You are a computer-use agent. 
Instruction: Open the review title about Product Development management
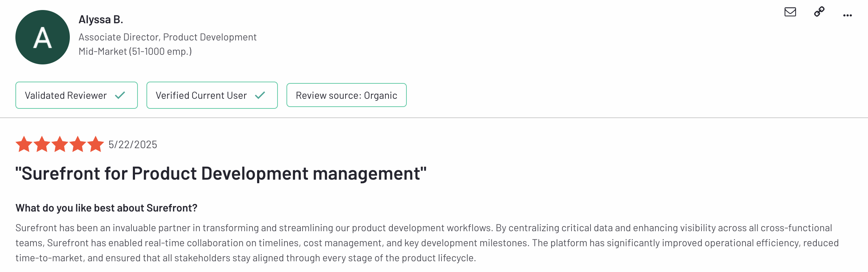click(221, 174)
